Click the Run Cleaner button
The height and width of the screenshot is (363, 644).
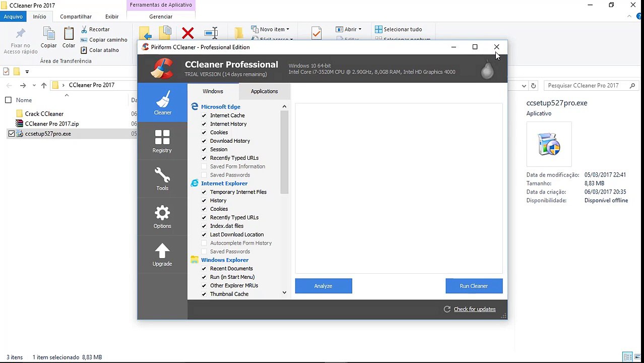[474, 286]
